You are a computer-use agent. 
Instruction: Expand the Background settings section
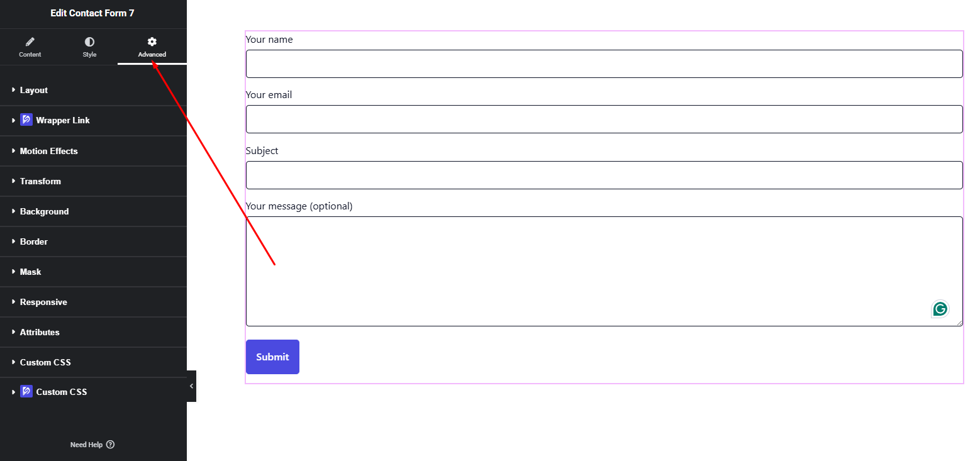pyautogui.click(x=44, y=211)
